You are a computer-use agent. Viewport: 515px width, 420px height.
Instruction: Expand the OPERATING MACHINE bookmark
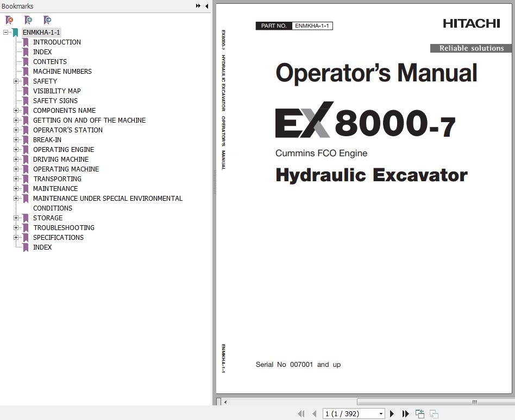pyautogui.click(x=16, y=169)
